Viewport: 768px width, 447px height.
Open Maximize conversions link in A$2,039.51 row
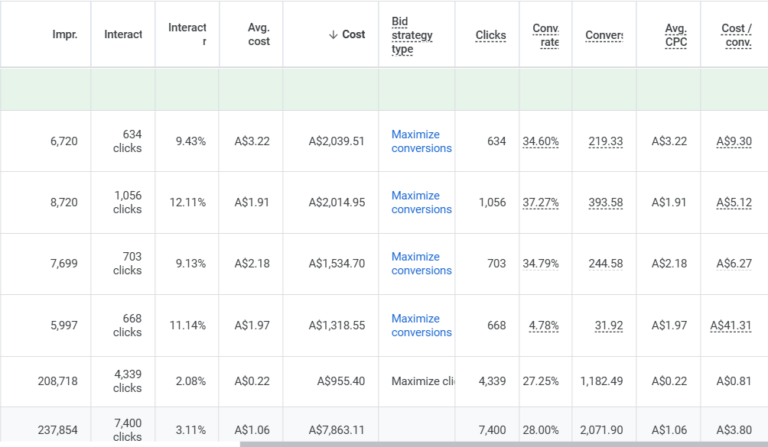coord(421,141)
